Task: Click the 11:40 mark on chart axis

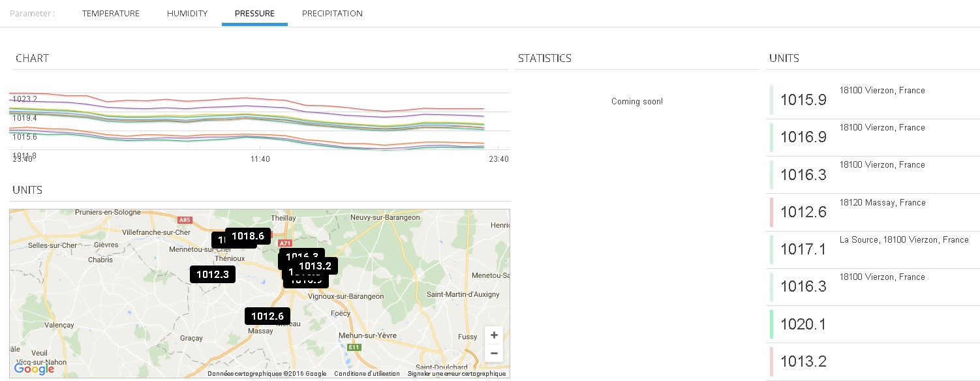Action: (x=260, y=159)
